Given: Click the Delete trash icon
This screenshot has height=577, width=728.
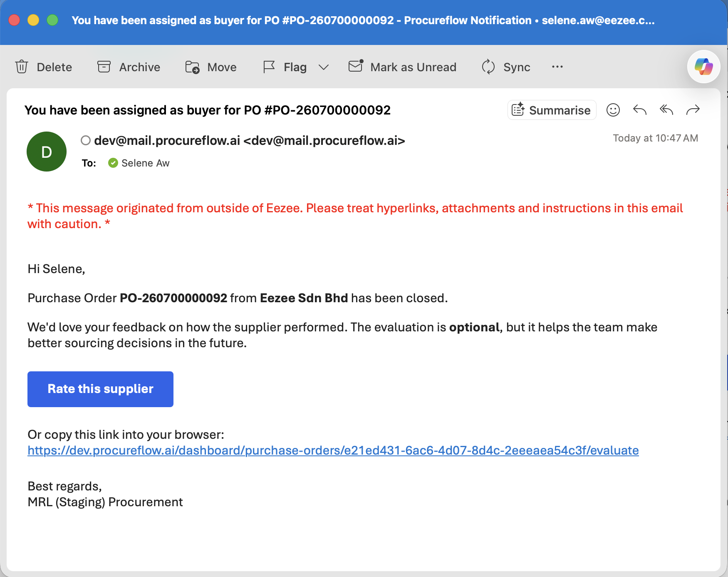Looking at the screenshot, I should coord(22,67).
